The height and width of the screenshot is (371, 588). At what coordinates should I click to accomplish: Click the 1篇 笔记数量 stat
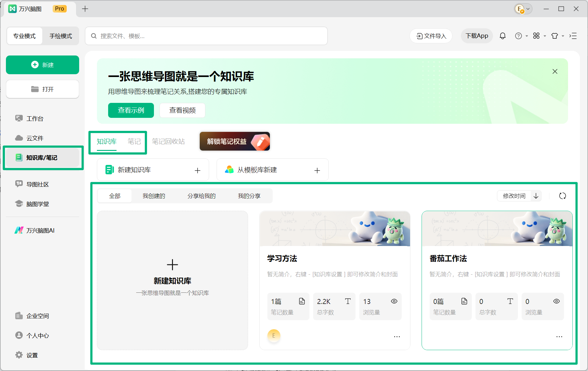point(288,306)
